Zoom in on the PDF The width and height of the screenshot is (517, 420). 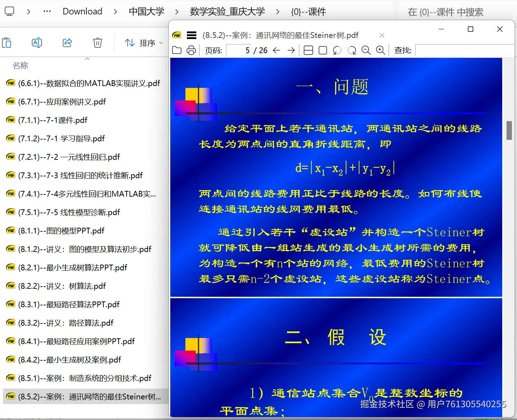coord(381,50)
